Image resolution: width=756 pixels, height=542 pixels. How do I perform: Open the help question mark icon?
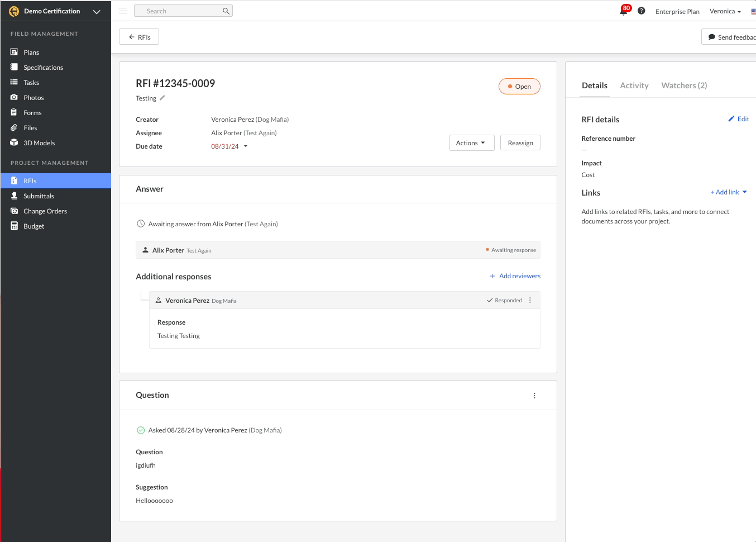[x=642, y=11]
